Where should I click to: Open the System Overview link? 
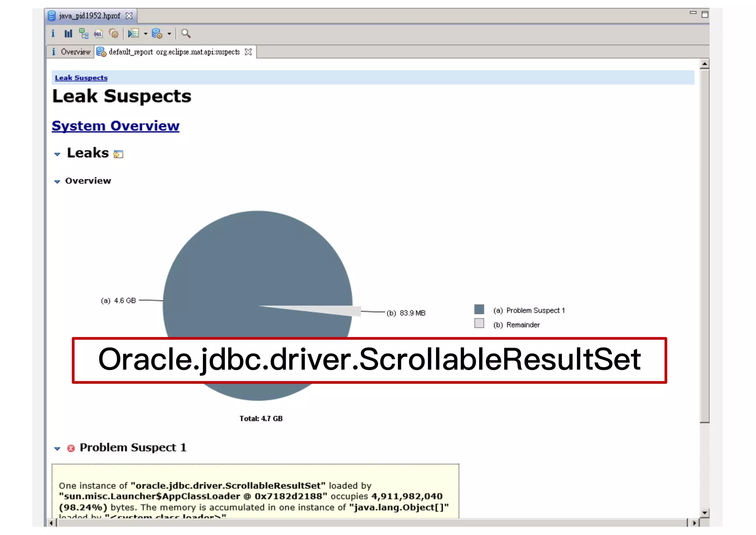116,126
